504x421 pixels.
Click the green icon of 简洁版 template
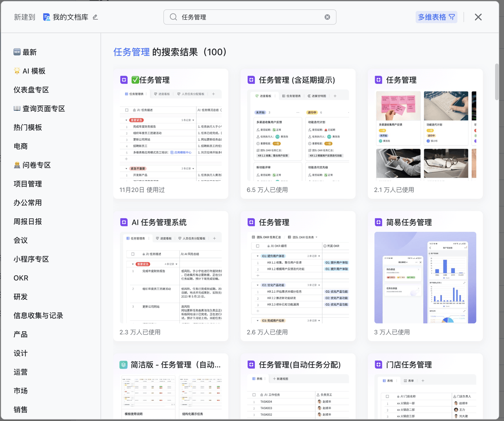tap(123, 365)
